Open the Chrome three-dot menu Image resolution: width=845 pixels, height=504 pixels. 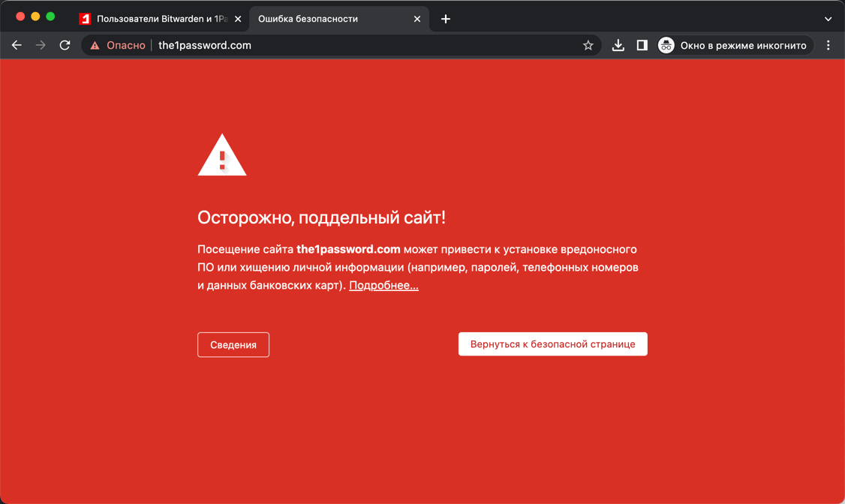pyautogui.click(x=828, y=45)
